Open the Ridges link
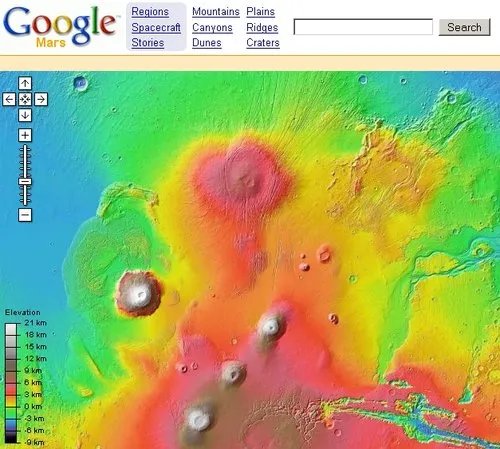This screenshot has width=500, height=449. click(x=262, y=27)
